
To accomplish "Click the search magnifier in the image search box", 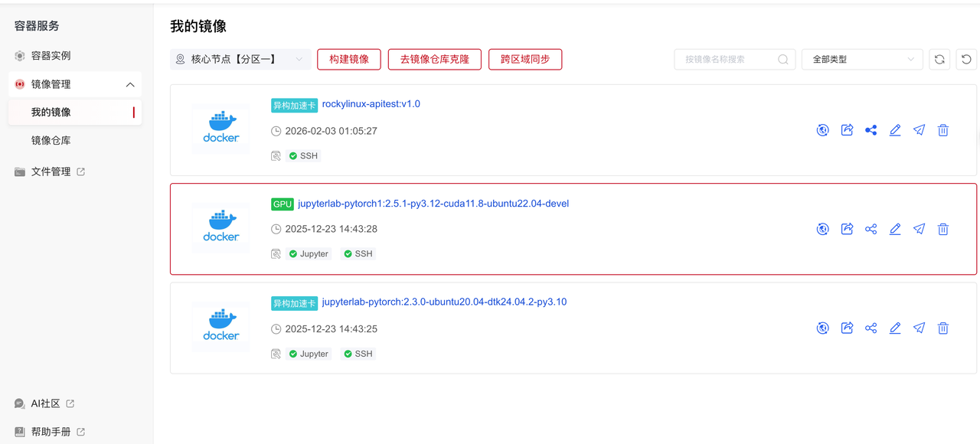I will pyautogui.click(x=783, y=59).
